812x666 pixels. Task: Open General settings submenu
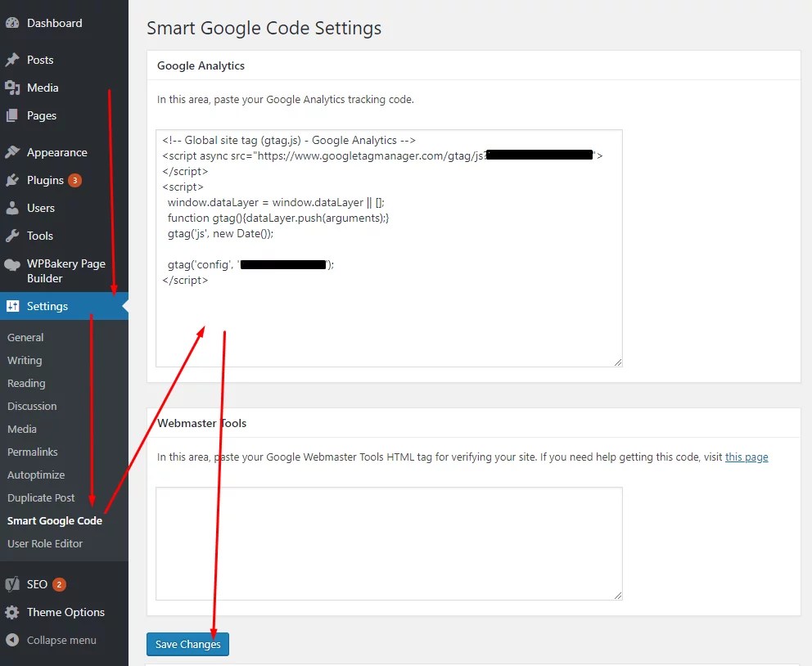tap(25, 337)
